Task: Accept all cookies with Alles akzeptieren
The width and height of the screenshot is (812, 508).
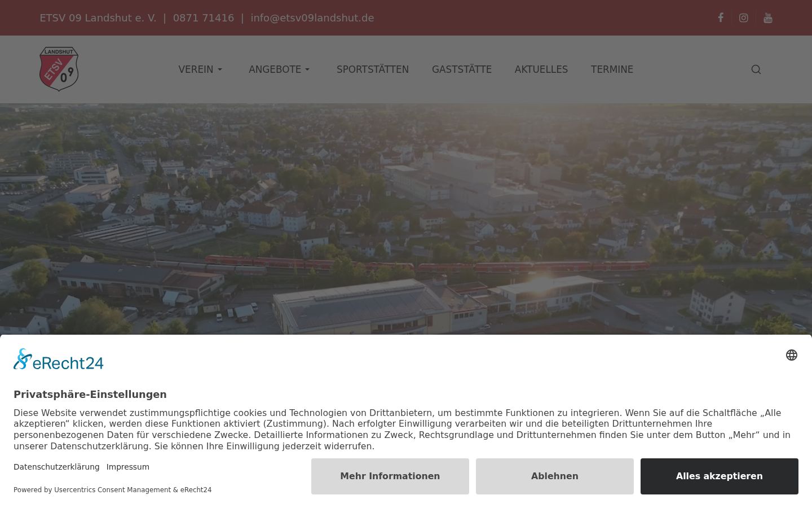Action: click(720, 476)
